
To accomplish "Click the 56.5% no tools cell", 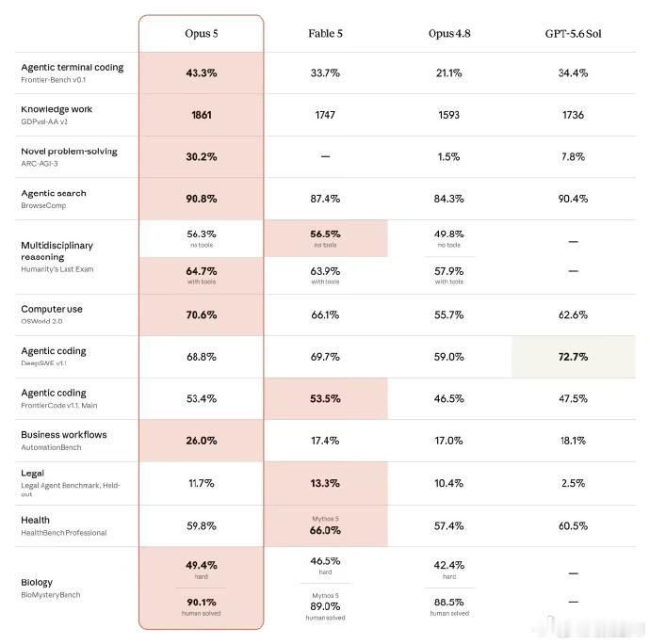I will coord(325,238).
